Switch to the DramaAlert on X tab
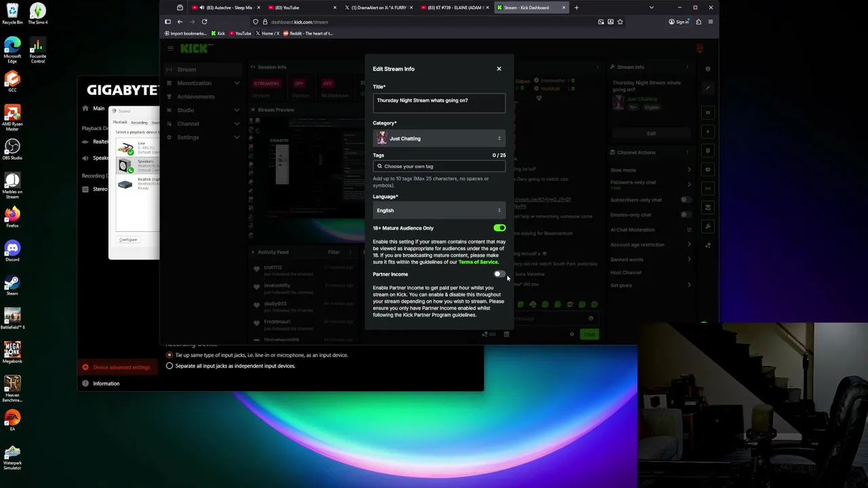 [378, 7]
